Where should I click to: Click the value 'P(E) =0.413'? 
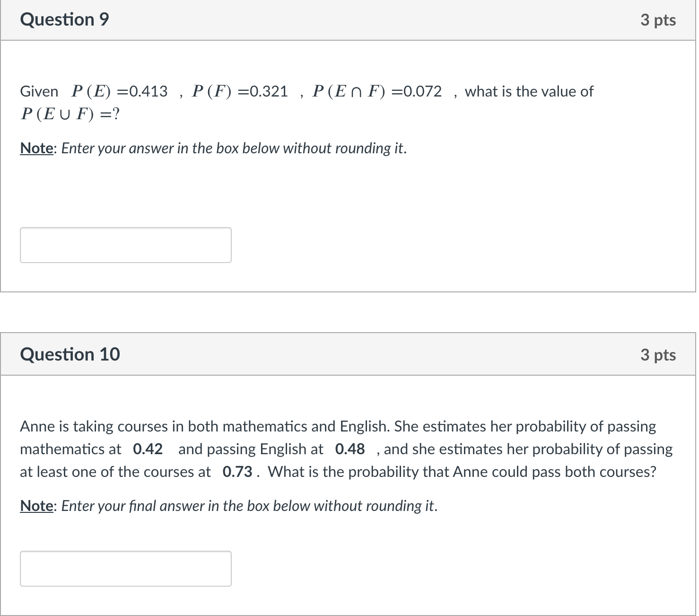point(120,91)
